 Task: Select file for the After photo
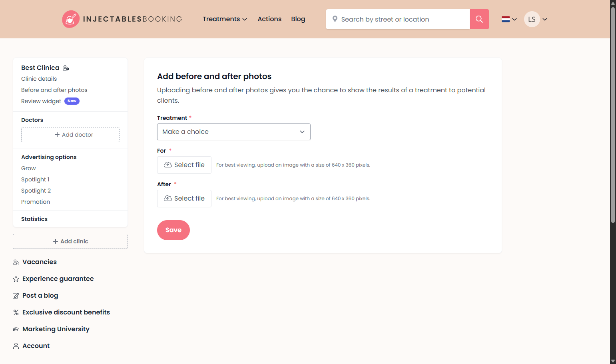tap(184, 199)
